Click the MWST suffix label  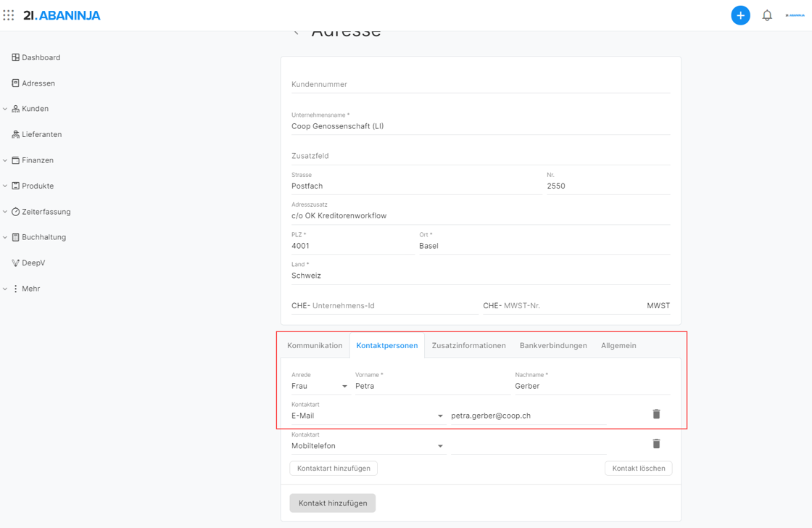point(658,306)
